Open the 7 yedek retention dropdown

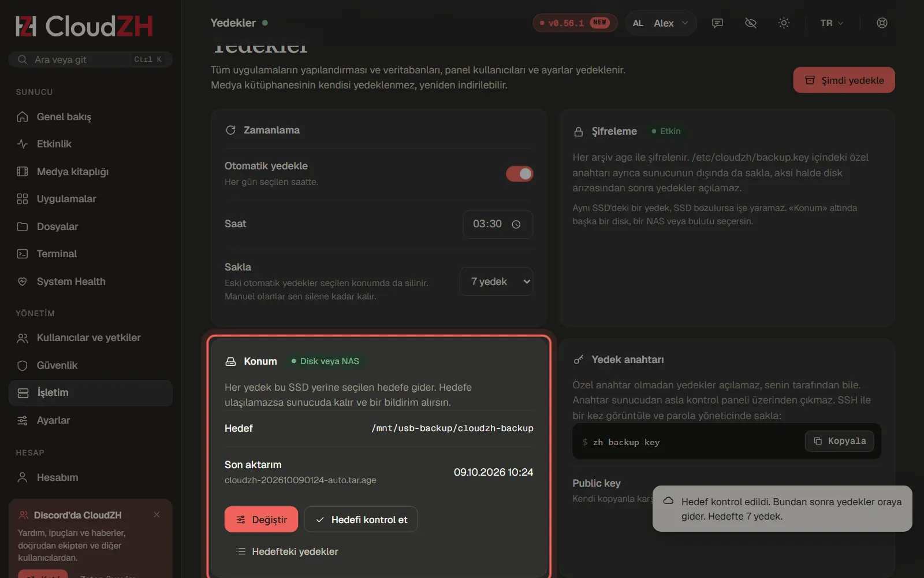click(x=497, y=281)
